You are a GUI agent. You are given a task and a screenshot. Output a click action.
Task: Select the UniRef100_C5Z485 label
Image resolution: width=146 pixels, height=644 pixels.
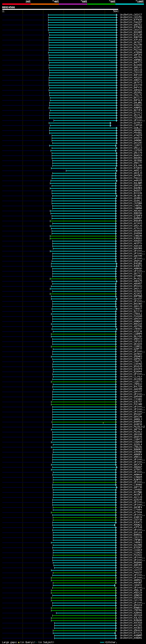tap(131, 118)
